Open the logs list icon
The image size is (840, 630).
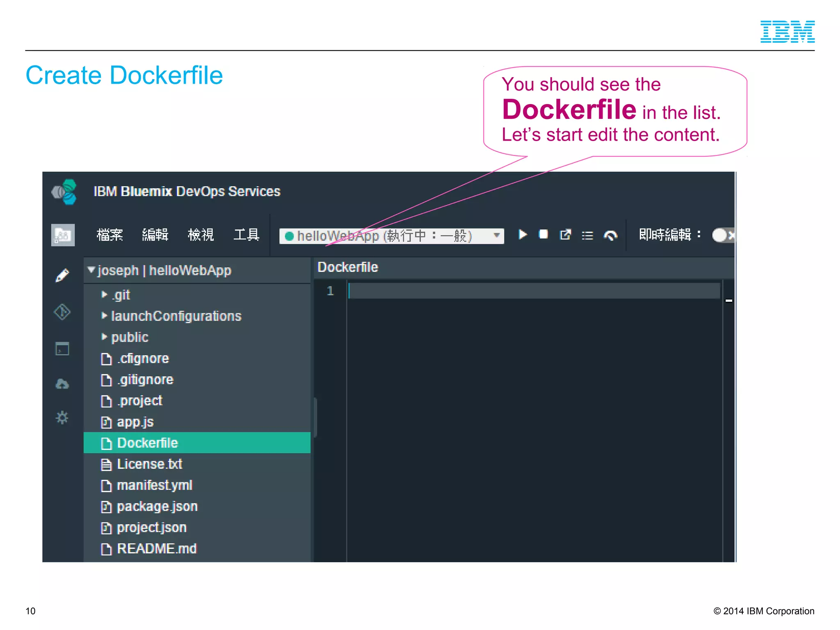click(x=587, y=235)
